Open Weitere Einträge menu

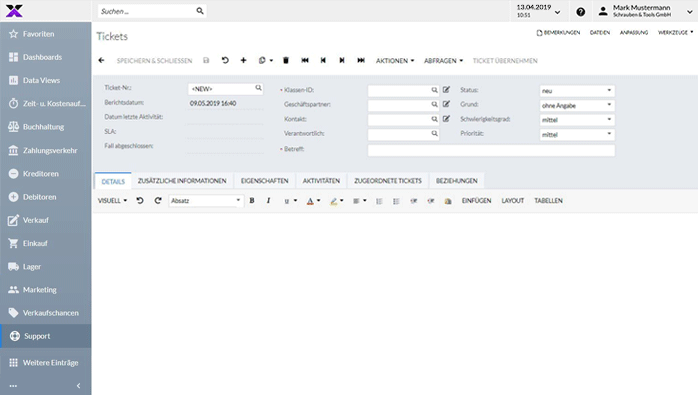click(x=45, y=362)
